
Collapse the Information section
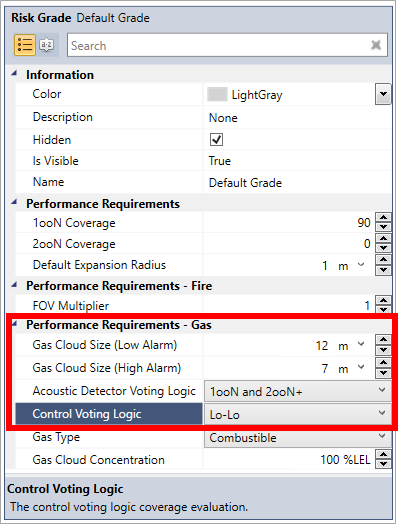[x=14, y=73]
